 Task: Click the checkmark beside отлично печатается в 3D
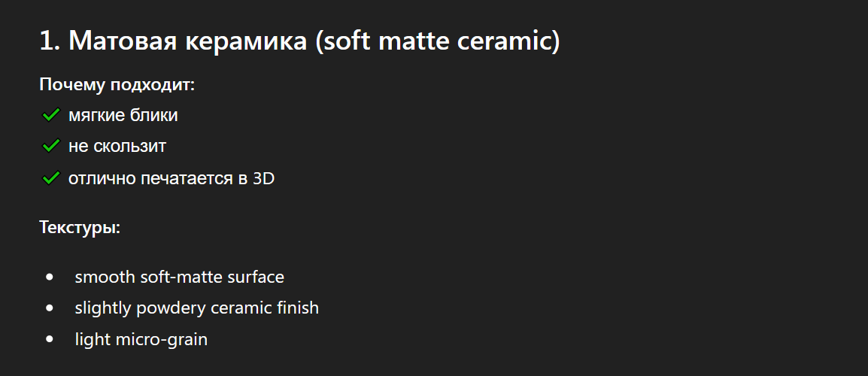tap(50, 178)
